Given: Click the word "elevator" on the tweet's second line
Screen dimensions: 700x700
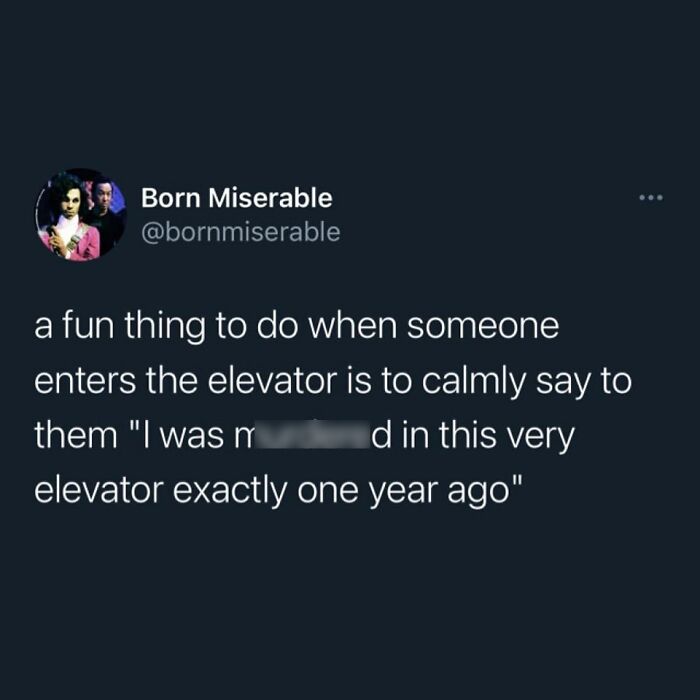Looking at the screenshot, I should (272, 381).
